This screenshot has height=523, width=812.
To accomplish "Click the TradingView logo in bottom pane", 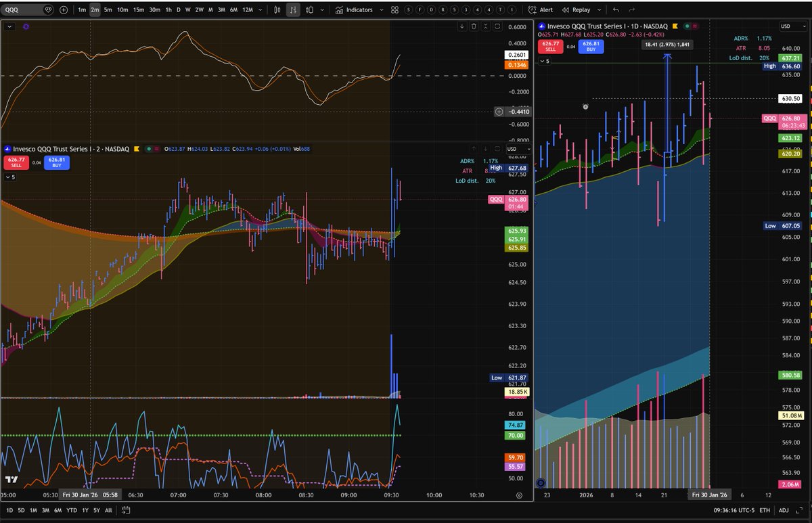I will point(12,480).
